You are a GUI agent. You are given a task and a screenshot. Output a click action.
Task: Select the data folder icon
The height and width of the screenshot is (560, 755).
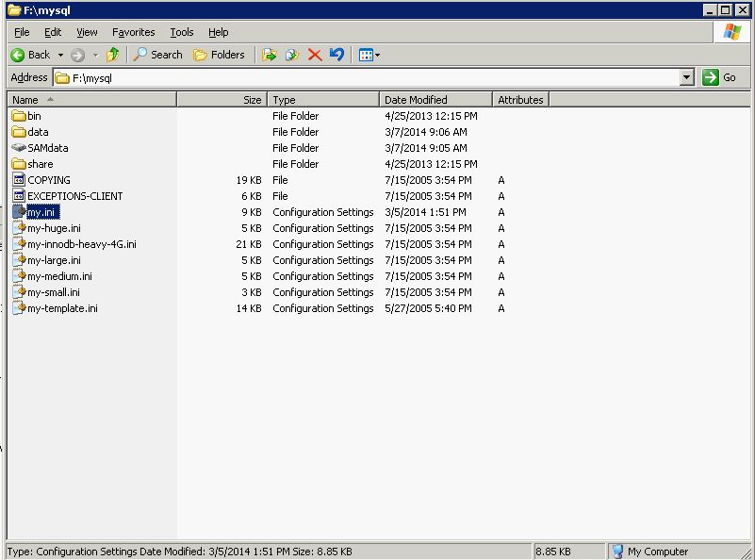tap(19, 132)
